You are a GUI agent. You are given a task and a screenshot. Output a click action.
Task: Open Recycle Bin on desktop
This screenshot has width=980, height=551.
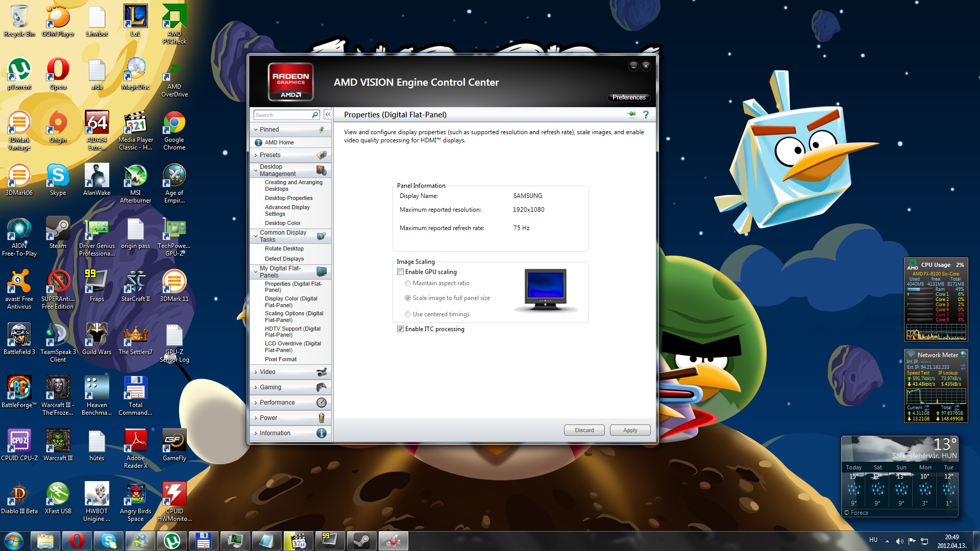pyautogui.click(x=19, y=20)
